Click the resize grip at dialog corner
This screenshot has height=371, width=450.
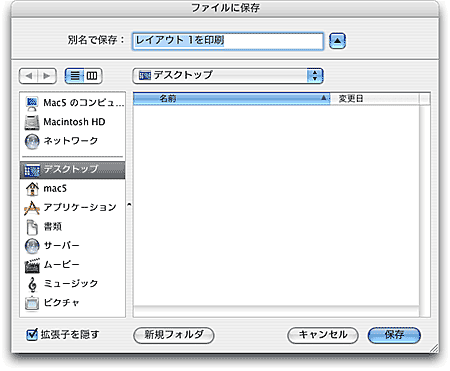(434, 348)
